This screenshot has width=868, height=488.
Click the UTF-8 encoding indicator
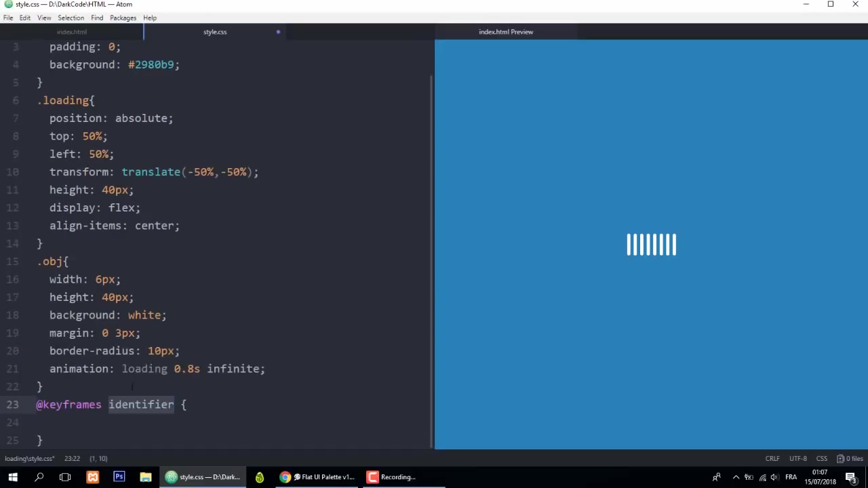point(797,459)
